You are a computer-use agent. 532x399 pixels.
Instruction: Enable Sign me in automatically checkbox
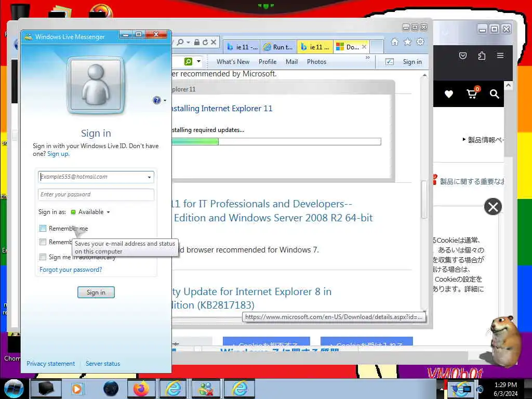pos(43,257)
